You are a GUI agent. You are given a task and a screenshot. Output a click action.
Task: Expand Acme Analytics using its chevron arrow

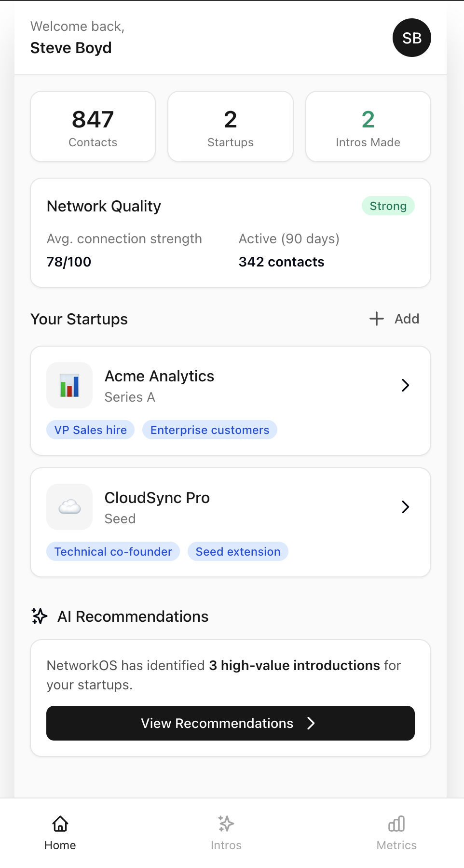click(x=405, y=385)
